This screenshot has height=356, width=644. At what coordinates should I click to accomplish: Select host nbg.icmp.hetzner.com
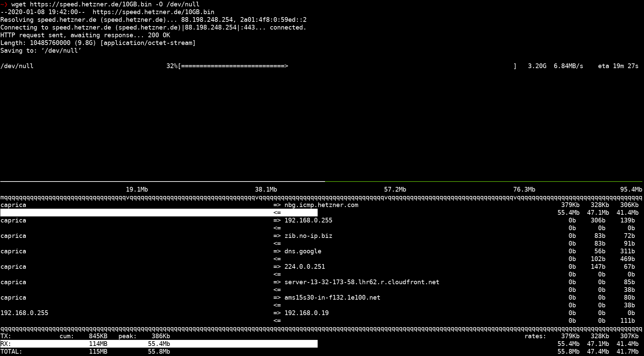321,205
